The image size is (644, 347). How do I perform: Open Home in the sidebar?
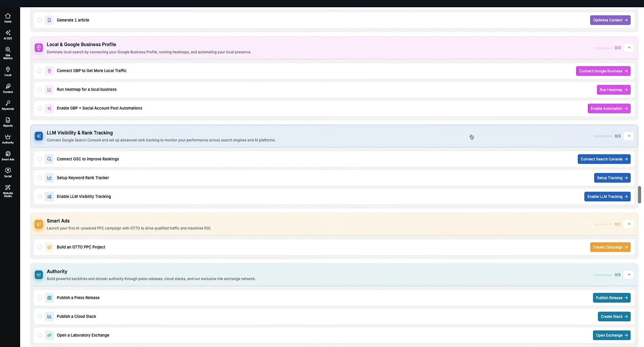click(8, 18)
